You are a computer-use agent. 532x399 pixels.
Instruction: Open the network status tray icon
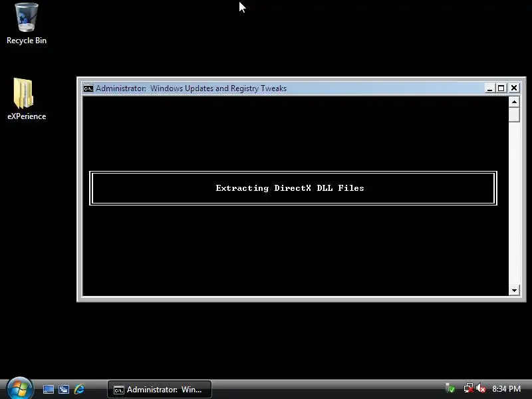click(469, 388)
